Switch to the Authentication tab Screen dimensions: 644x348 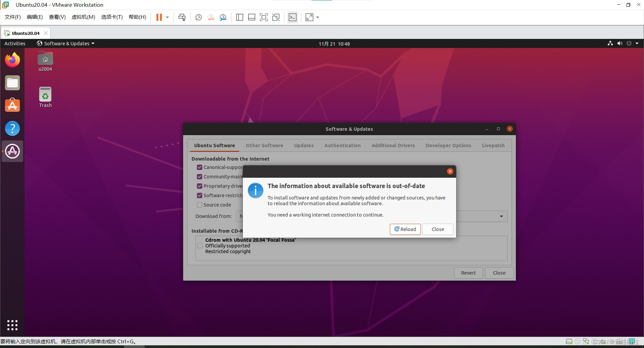(x=342, y=146)
